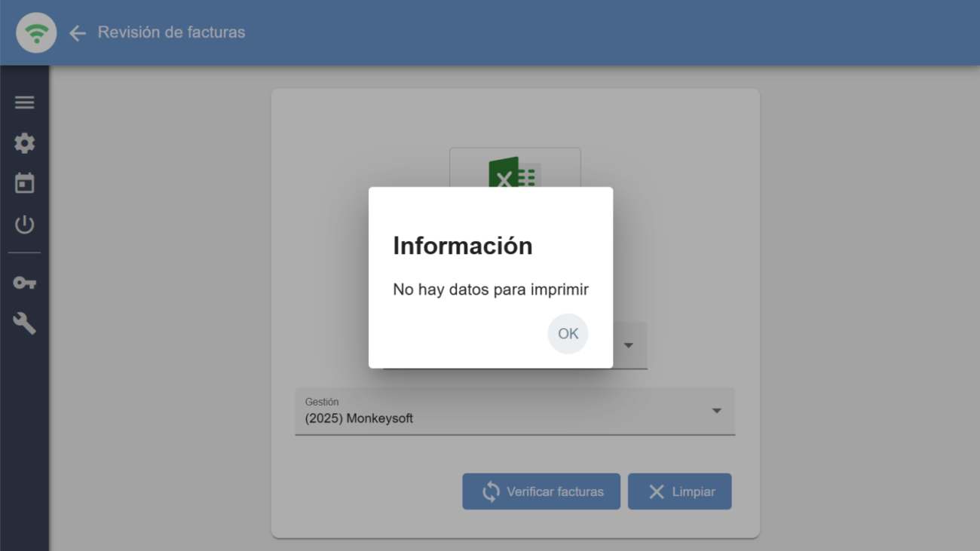Click the power icon in sidebar
Screen dimensions: 980x551
[25, 224]
